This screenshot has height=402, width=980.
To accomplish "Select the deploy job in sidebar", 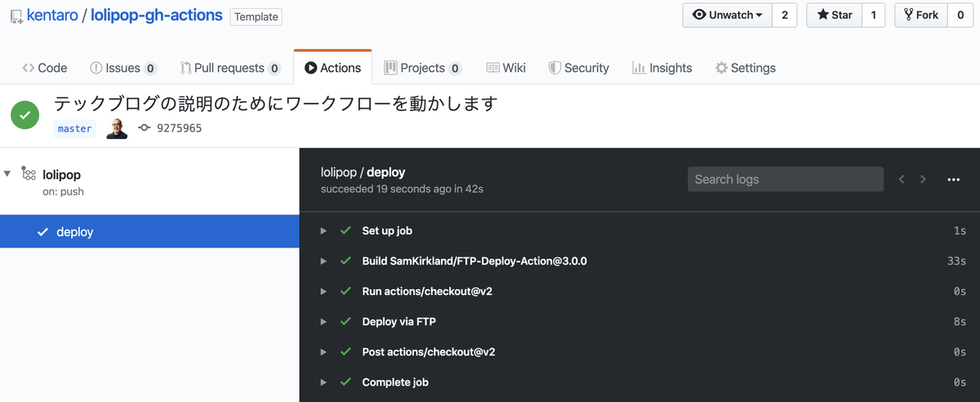I will coord(149,231).
